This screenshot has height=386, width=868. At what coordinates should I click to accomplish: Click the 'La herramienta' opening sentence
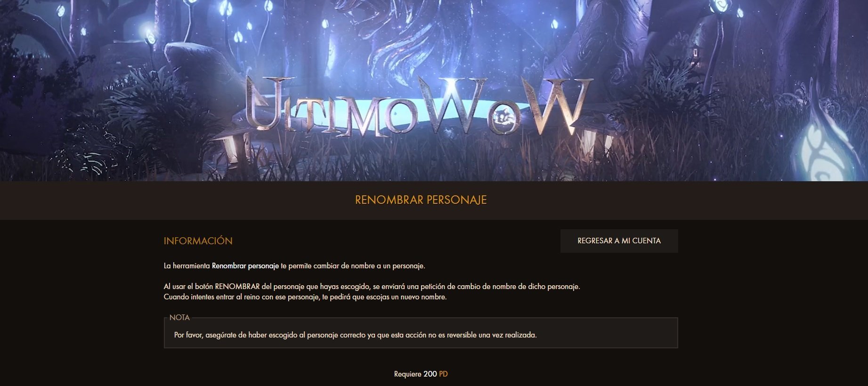point(294,266)
